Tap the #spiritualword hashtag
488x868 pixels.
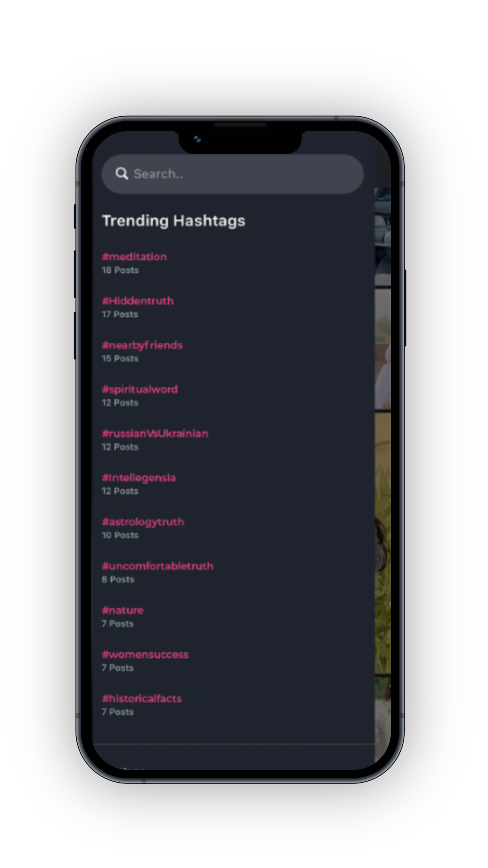(140, 390)
